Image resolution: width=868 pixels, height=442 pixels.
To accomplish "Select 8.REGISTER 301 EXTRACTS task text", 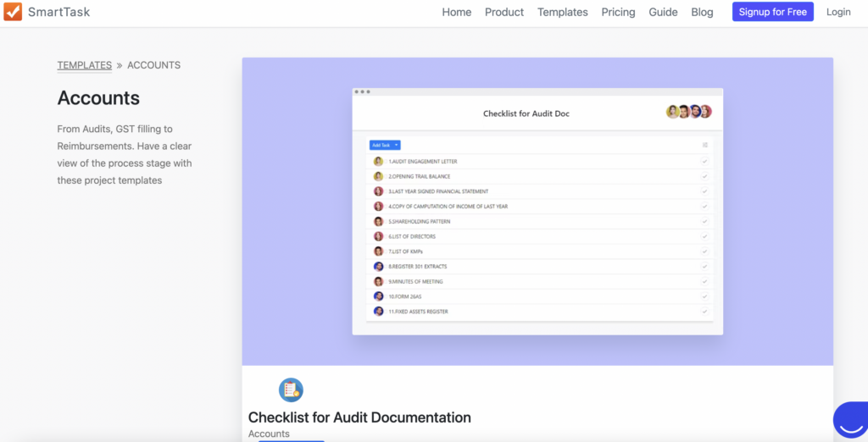I will pos(417,266).
